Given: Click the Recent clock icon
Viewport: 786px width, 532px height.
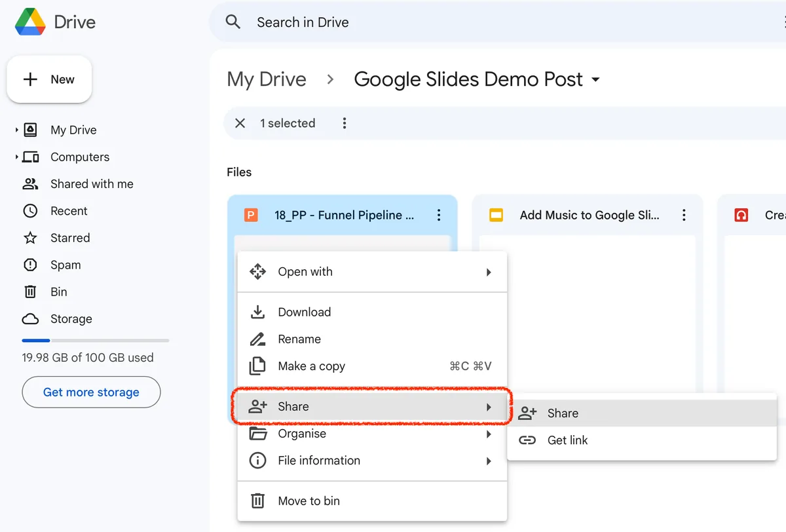Looking at the screenshot, I should (30, 211).
